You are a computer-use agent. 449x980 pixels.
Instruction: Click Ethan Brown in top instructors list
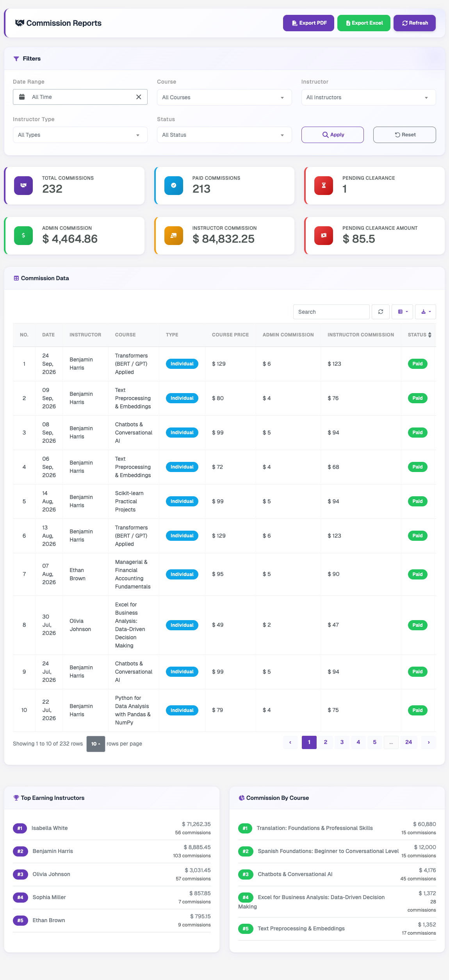pos(49,920)
